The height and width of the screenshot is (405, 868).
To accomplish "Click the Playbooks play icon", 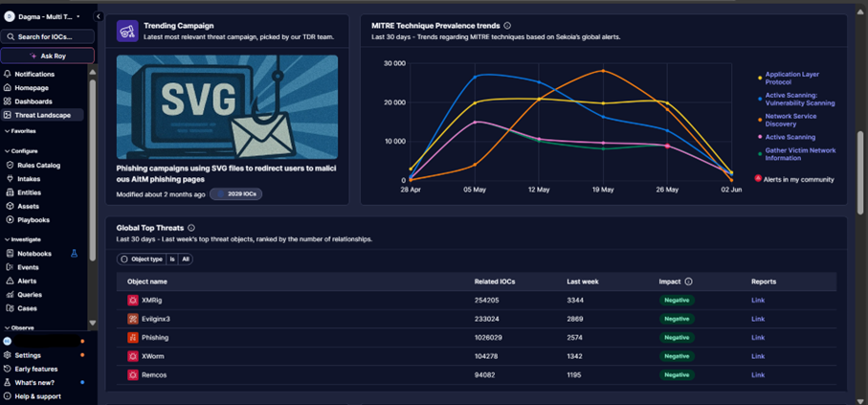I will (10, 220).
